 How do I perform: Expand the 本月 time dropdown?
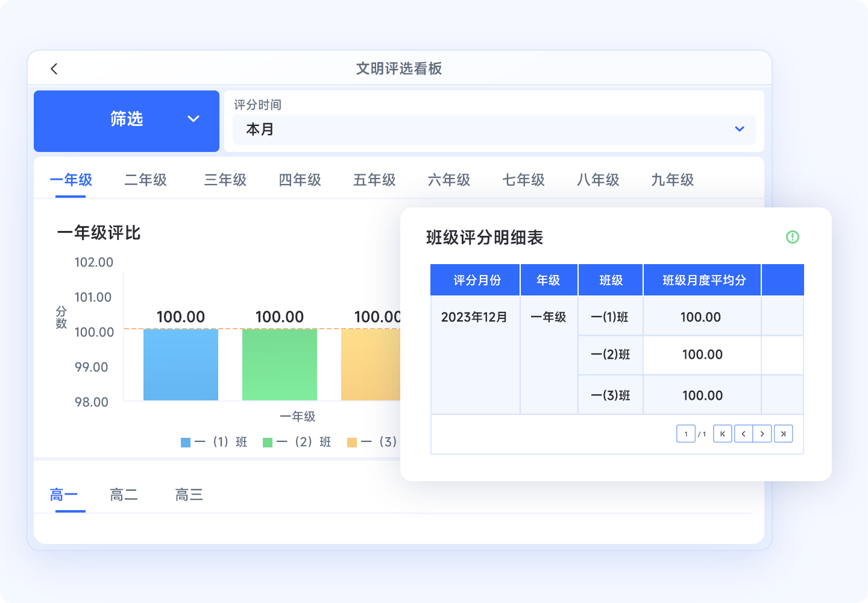coord(494,130)
